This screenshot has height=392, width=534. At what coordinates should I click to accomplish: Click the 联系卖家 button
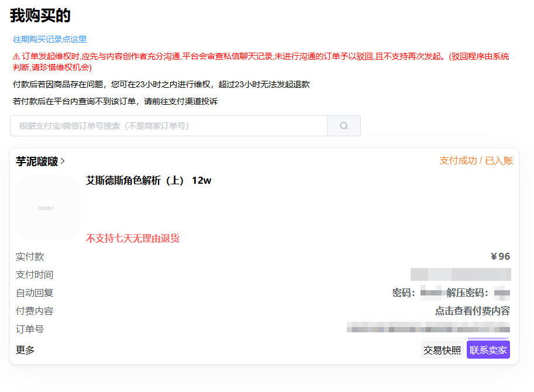(x=488, y=350)
